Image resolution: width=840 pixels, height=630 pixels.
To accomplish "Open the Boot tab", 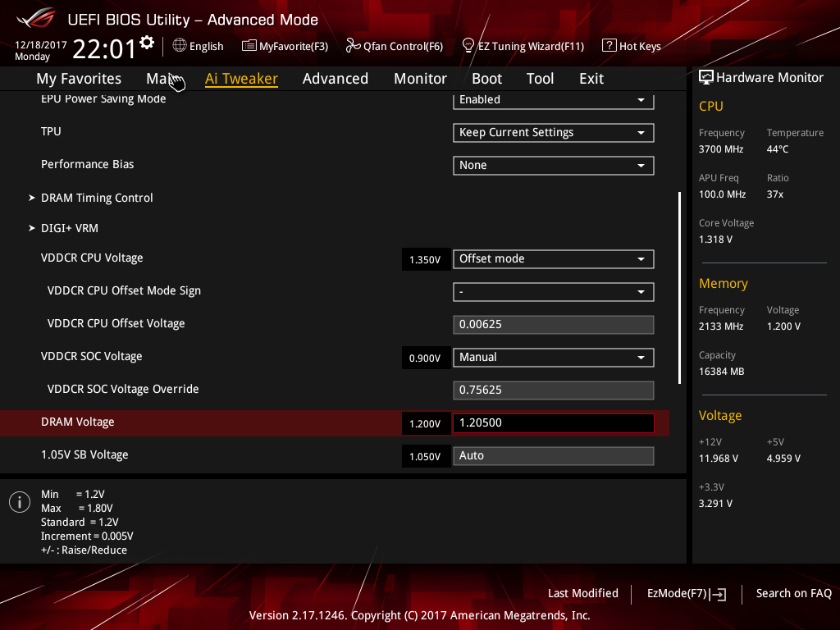I will (x=486, y=79).
